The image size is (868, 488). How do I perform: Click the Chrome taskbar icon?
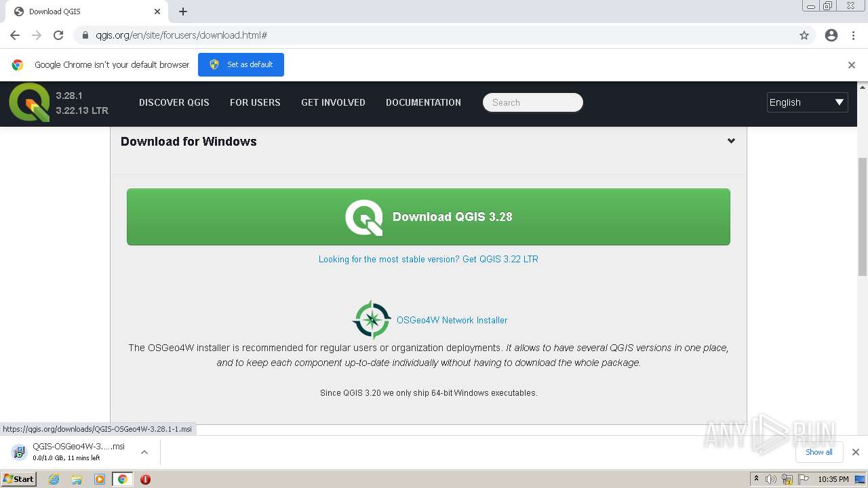click(x=123, y=479)
